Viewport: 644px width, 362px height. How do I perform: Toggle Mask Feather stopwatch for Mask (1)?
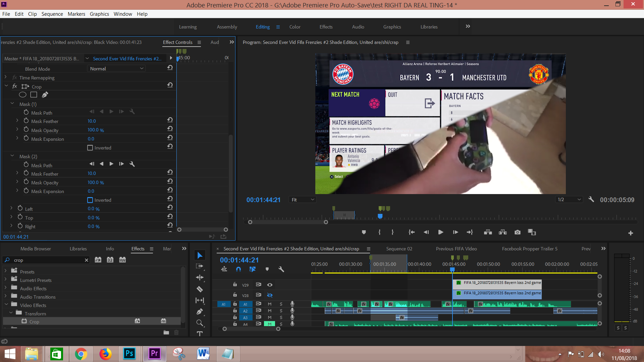coord(26,121)
